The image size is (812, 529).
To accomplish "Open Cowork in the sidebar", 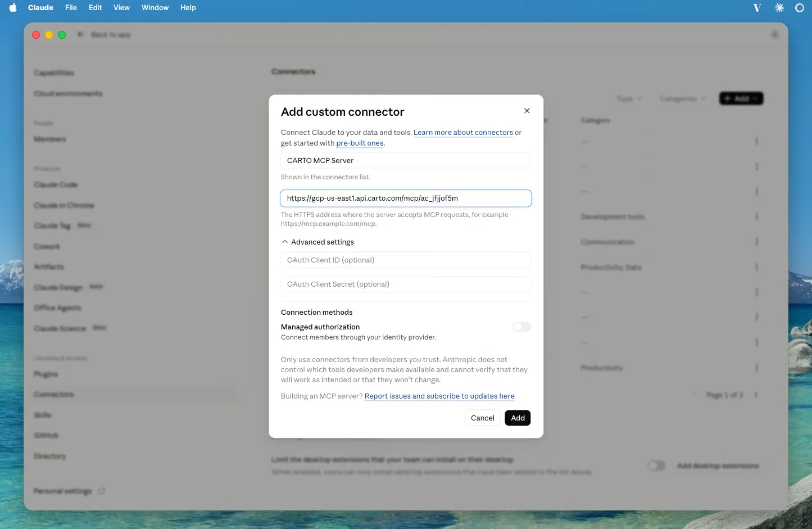I will [x=47, y=247].
